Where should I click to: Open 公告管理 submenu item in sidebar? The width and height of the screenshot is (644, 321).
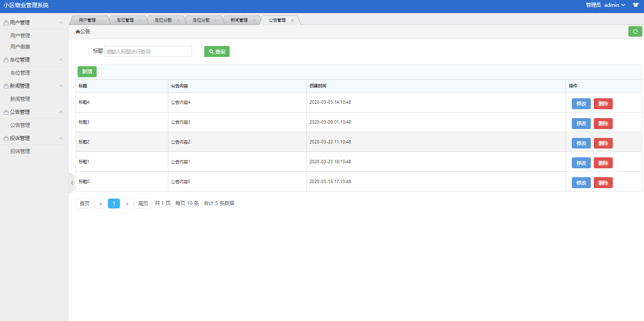coord(20,125)
